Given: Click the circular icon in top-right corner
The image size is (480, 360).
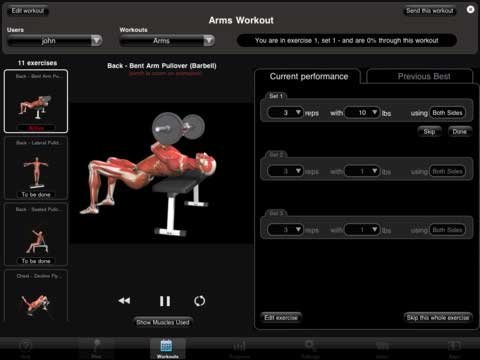Looking at the screenshot, I should coord(470,10).
